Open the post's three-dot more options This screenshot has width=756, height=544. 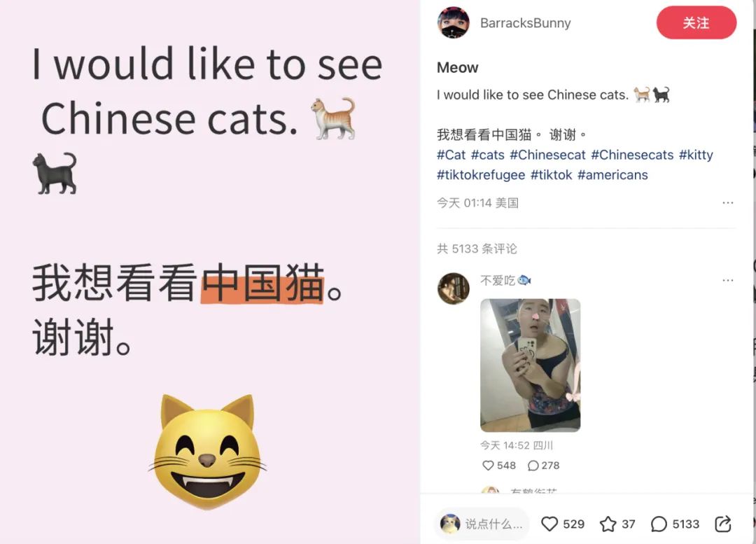pyautogui.click(x=727, y=203)
